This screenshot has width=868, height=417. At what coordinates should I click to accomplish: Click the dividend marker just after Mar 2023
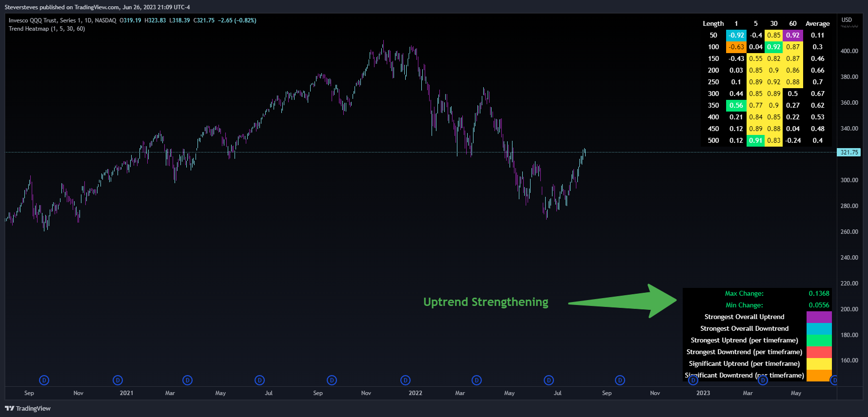(763, 380)
